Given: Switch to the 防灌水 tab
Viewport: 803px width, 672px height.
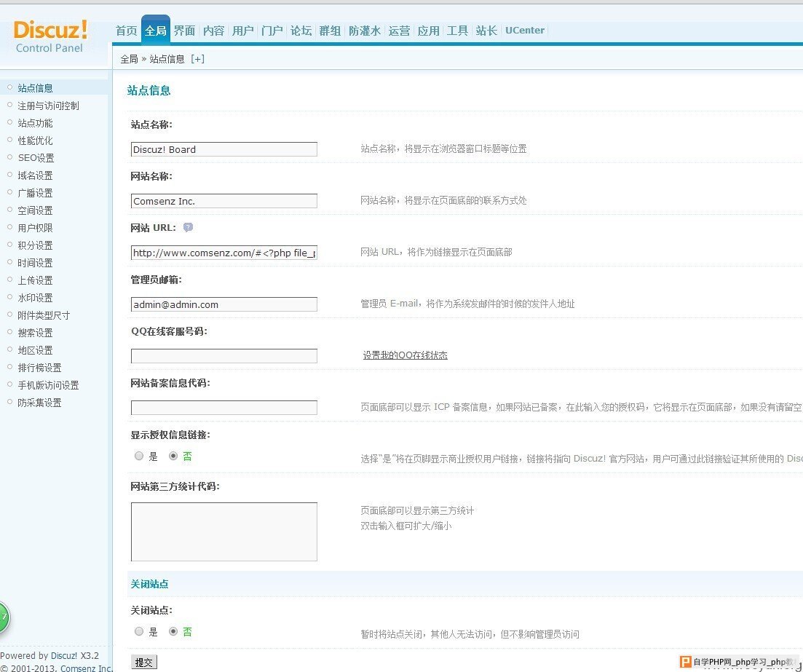Looking at the screenshot, I should [365, 31].
